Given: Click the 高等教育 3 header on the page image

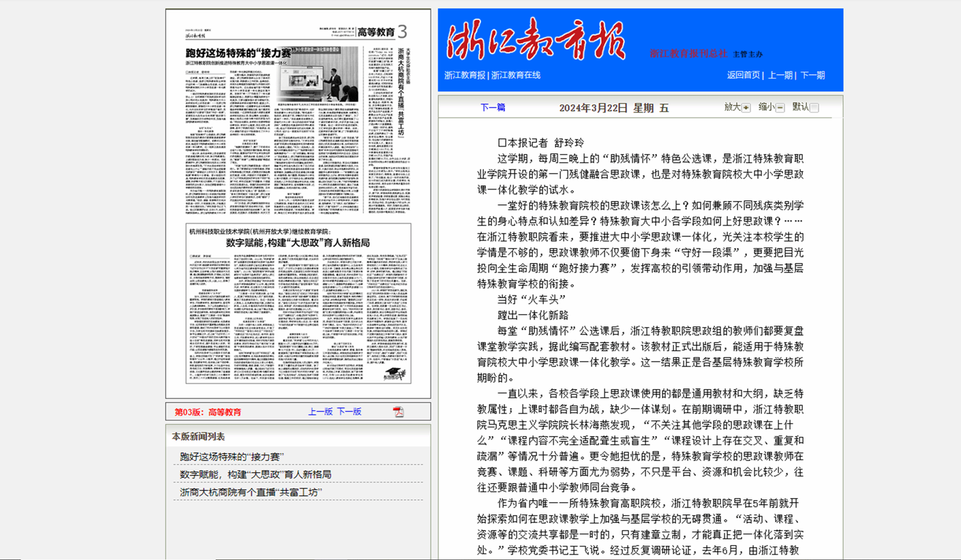Looking at the screenshot, I should (382, 31).
